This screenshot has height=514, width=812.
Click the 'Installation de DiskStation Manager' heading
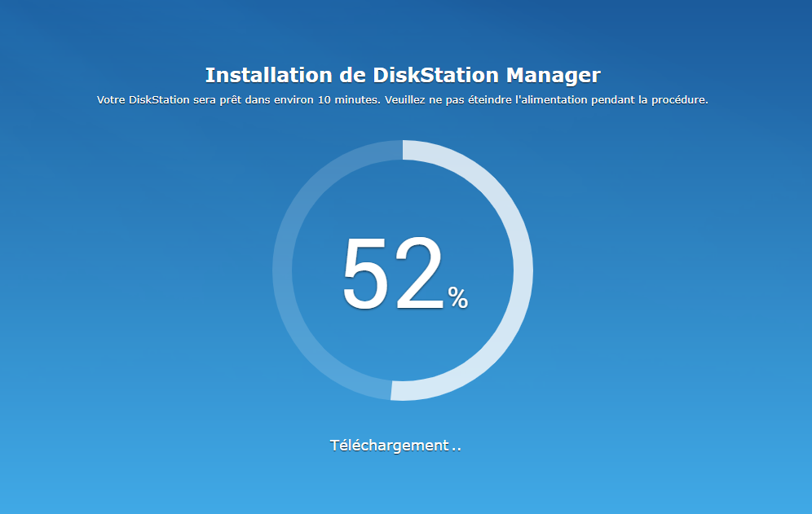pos(403,76)
